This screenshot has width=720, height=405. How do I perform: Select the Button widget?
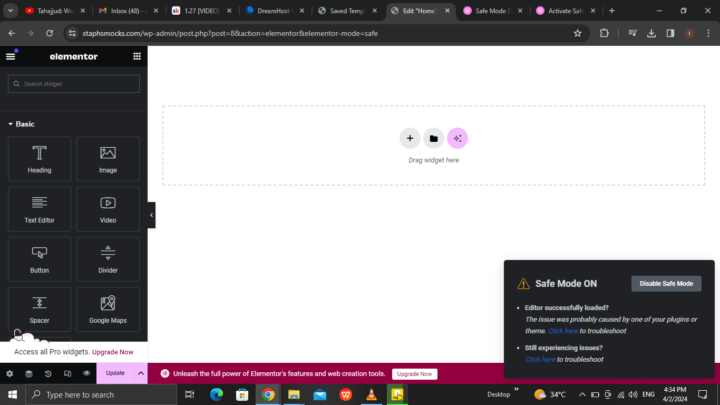39,259
